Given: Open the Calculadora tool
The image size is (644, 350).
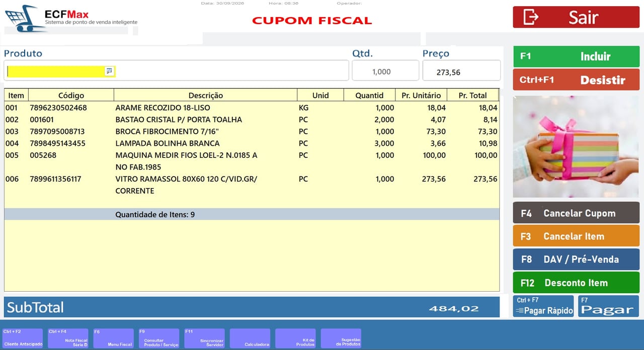Looking at the screenshot, I should 250,338.
